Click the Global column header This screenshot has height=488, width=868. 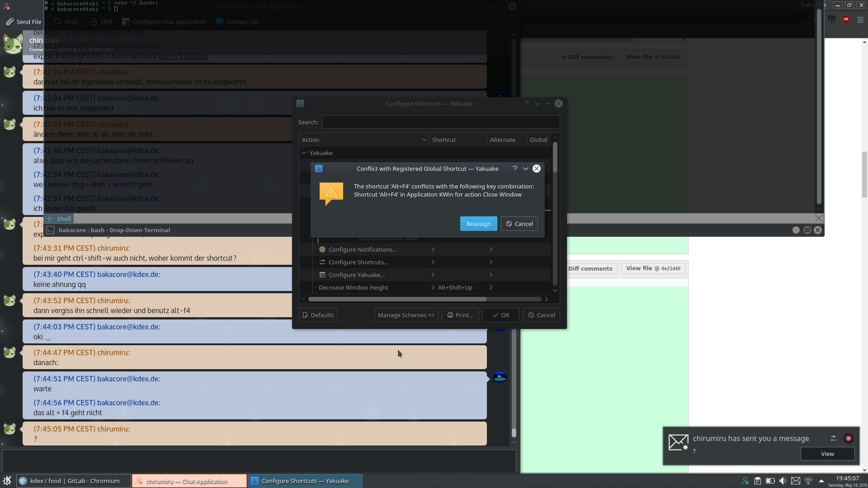[538, 140]
